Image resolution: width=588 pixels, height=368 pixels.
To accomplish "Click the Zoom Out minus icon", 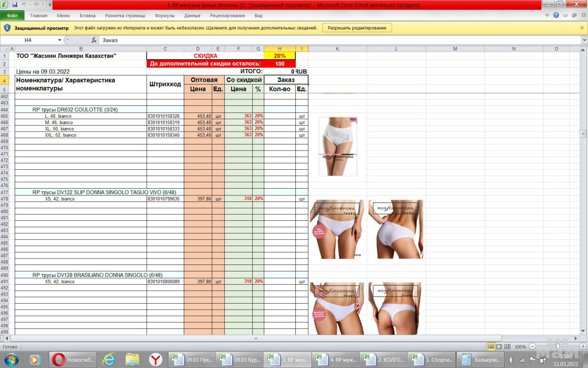I will 532,346.
